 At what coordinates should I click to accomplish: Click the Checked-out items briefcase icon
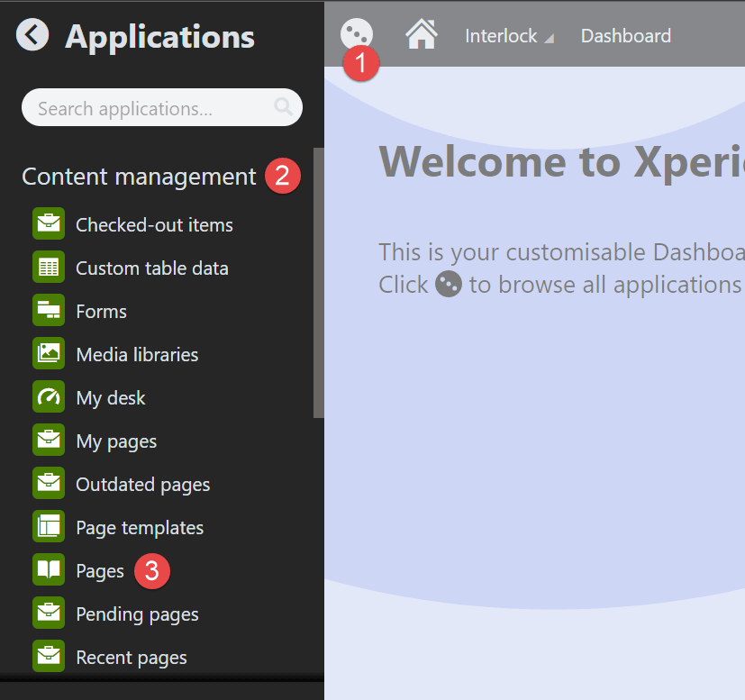tap(49, 223)
